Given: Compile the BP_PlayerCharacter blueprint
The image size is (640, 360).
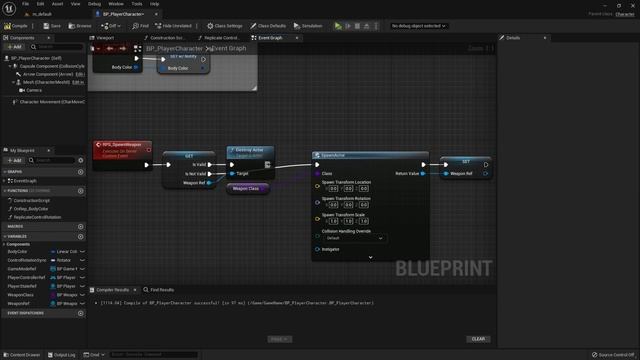Looking at the screenshot, I should tap(16, 26).
